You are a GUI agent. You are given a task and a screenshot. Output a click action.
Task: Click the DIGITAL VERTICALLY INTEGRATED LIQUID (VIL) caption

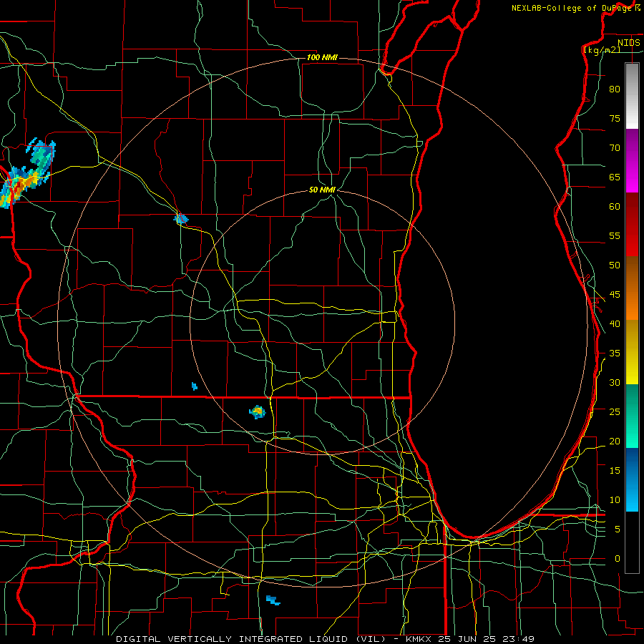coord(253,639)
